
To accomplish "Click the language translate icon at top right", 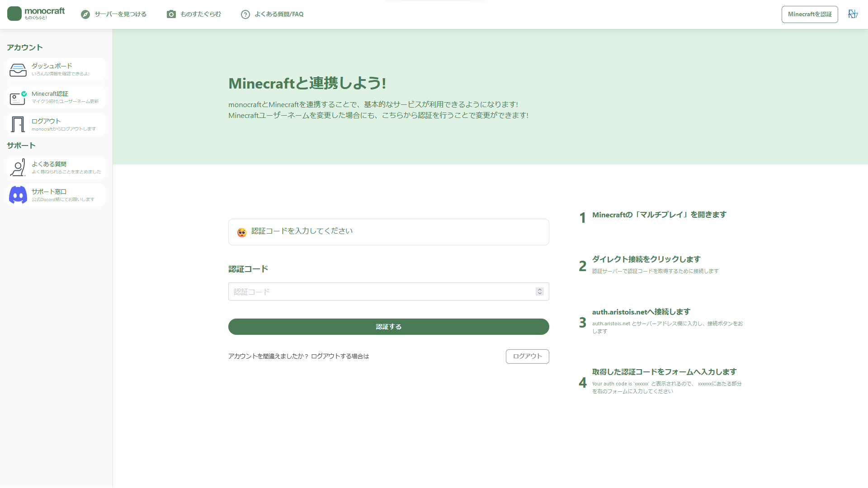I will (x=853, y=14).
